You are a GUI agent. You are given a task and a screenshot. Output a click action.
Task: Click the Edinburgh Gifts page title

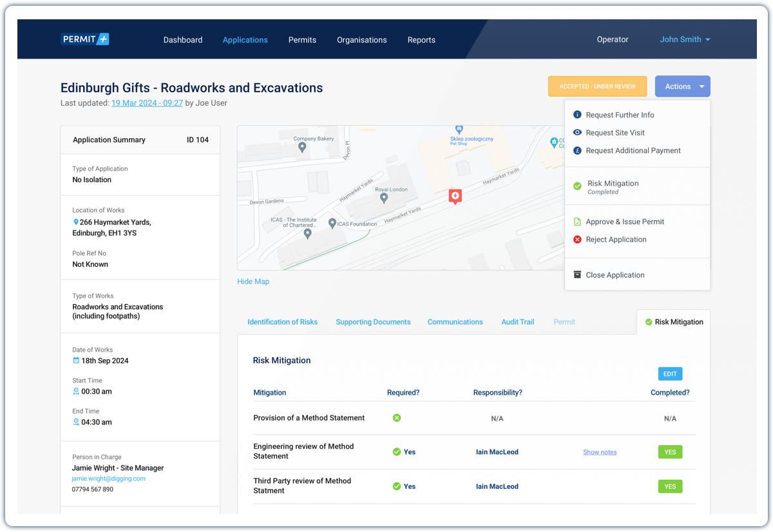[x=191, y=88]
